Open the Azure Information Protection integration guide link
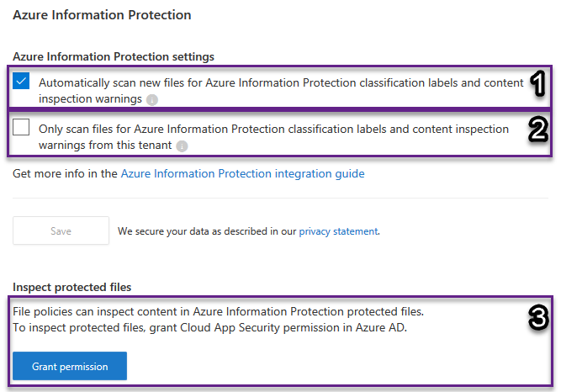 [242, 174]
